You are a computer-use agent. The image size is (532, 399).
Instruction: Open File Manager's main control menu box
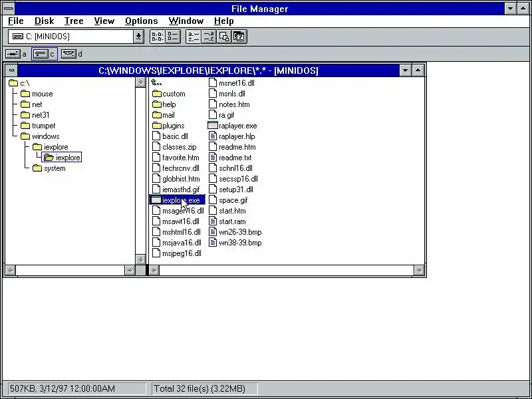[9, 8]
